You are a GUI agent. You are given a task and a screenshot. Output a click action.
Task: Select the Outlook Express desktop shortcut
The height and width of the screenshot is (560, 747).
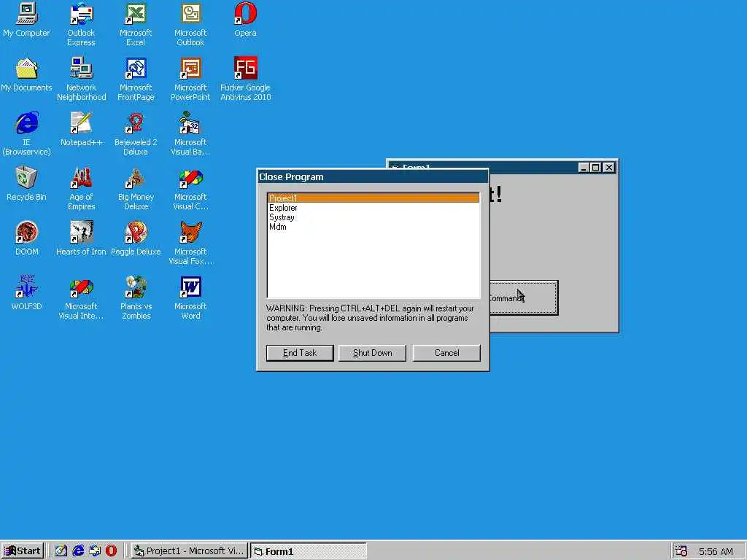[x=81, y=24]
